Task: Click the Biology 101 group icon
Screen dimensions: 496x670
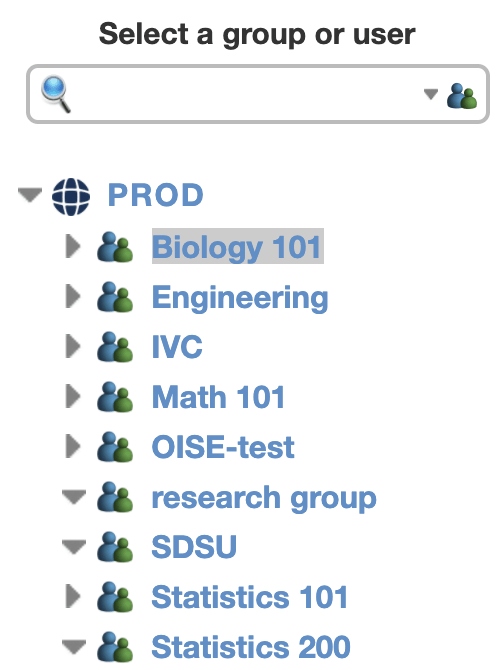Action: click(x=115, y=247)
